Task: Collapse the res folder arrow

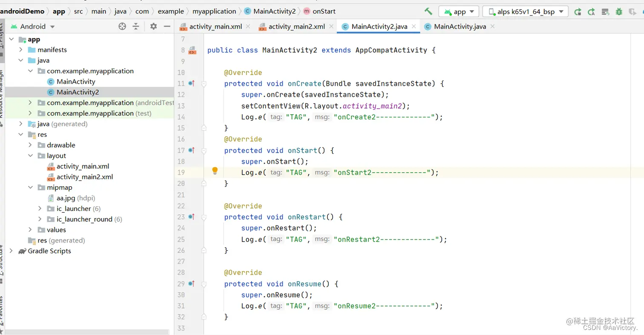Action: coord(20,135)
